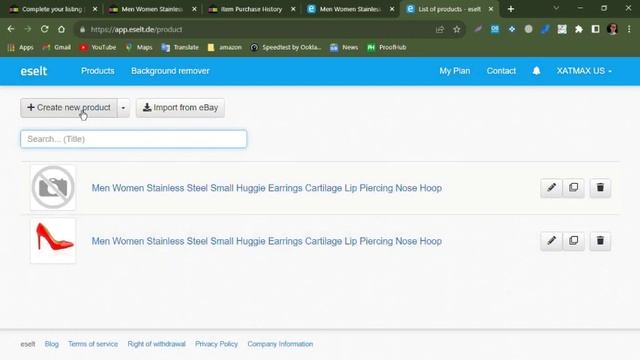Open Speedtest by Ookla bookmark
Screen dimensions: 640x360
[x=286, y=47]
